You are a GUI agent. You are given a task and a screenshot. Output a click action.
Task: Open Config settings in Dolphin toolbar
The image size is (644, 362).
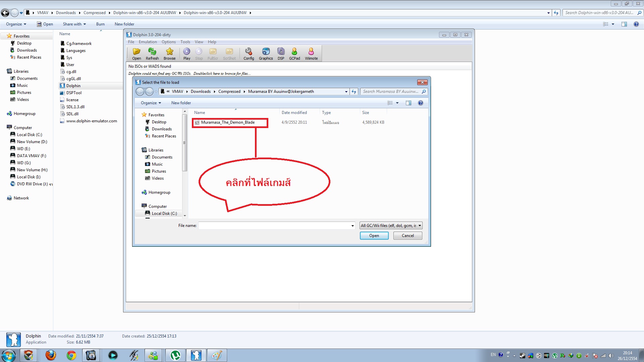coord(249,54)
